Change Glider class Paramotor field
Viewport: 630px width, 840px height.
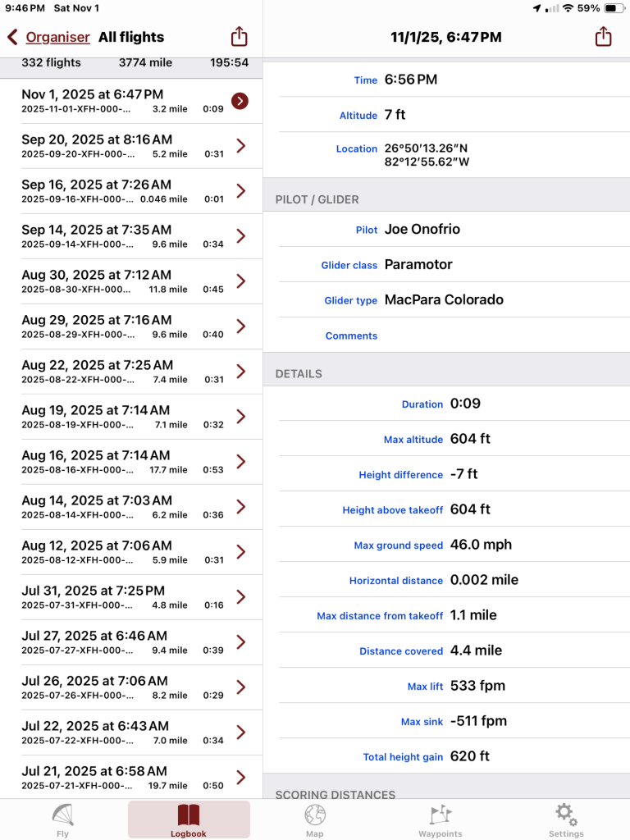click(x=418, y=265)
